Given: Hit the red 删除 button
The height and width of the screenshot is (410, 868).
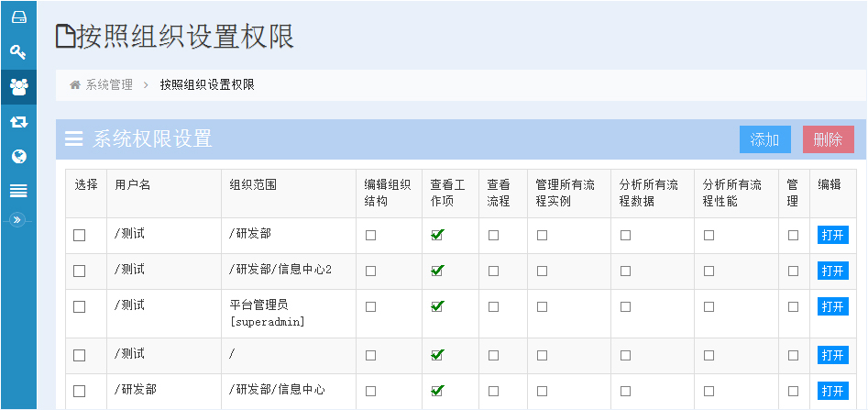Looking at the screenshot, I should click(x=829, y=139).
